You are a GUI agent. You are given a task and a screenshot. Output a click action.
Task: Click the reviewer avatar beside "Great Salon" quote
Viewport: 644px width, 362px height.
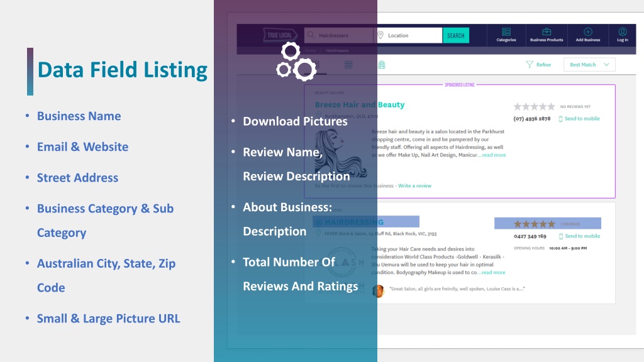(378, 291)
